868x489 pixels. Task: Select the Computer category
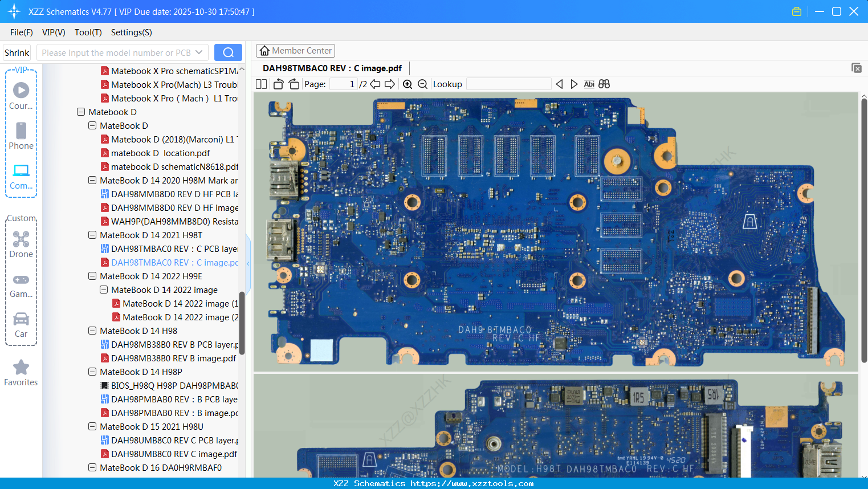21,176
